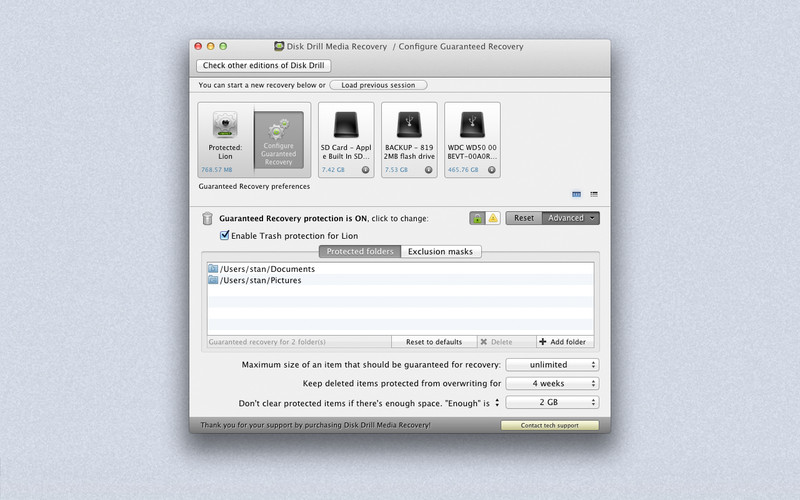Switch to Exclusion masks tab
The width and height of the screenshot is (800, 500).
[441, 252]
